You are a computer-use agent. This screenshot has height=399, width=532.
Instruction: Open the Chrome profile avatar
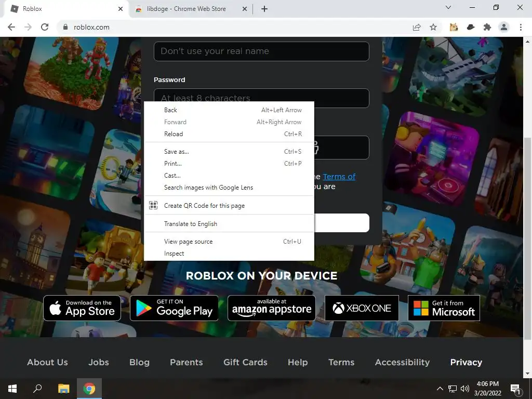click(504, 27)
